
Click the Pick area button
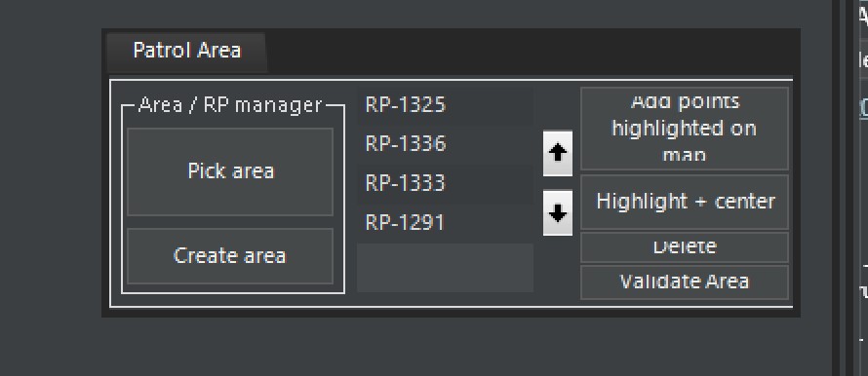[230, 171]
